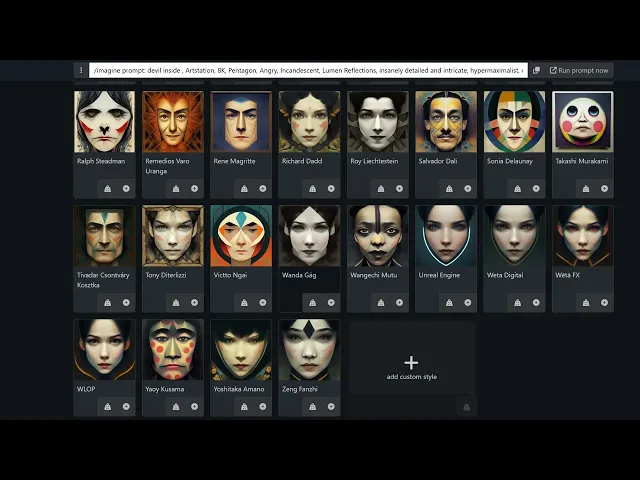
Task: Click weight icon on Weta Digital card
Action: click(518, 302)
